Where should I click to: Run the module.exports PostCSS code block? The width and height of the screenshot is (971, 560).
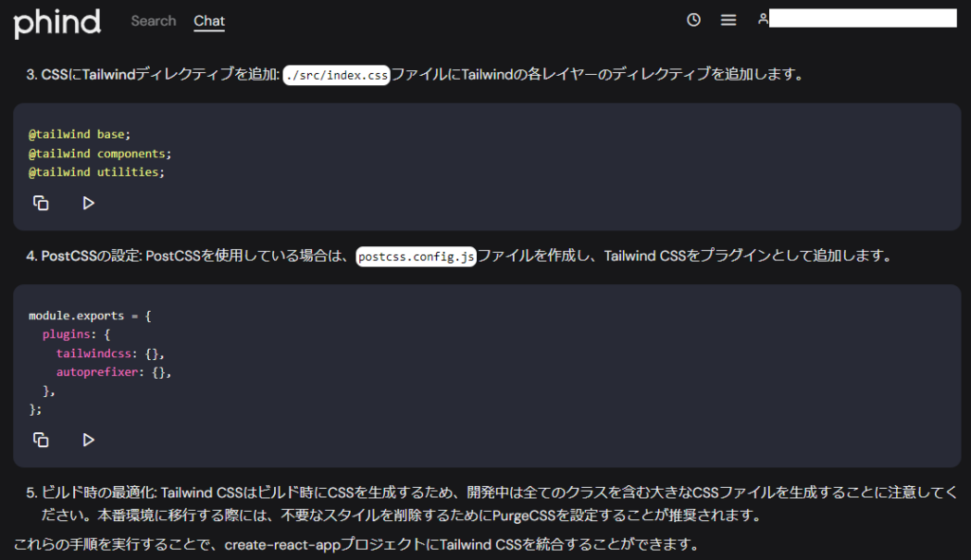pyautogui.click(x=88, y=440)
